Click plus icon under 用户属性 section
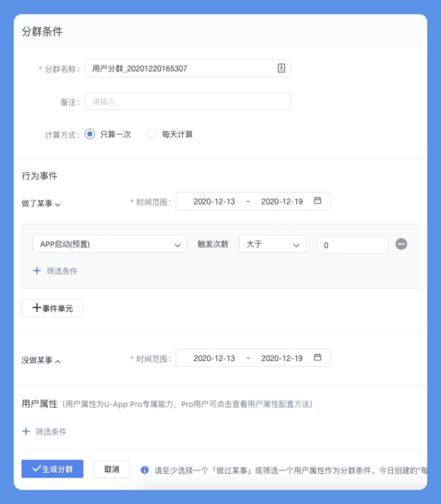Viewport: 441px width, 504px height. [x=26, y=431]
